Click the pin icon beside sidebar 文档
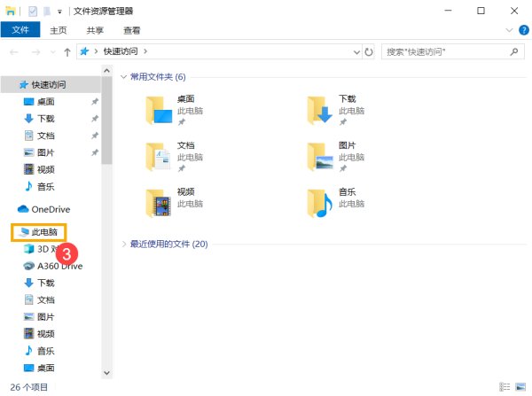The width and height of the screenshot is (532, 396). 95,136
